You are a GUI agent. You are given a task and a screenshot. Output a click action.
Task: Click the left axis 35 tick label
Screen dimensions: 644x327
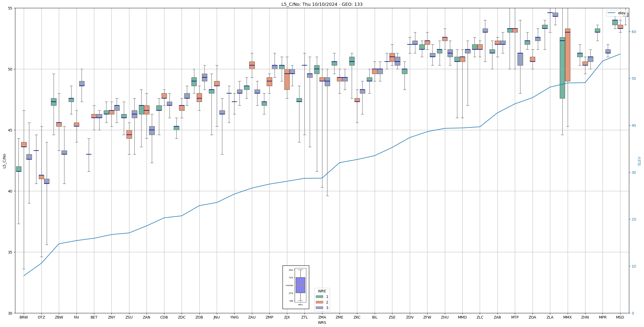11,252
